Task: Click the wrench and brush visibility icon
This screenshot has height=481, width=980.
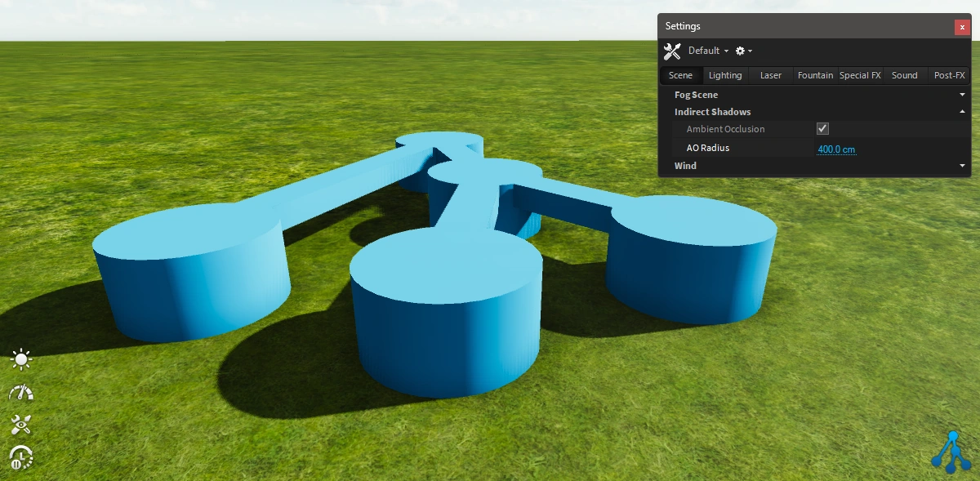Action: (21, 424)
